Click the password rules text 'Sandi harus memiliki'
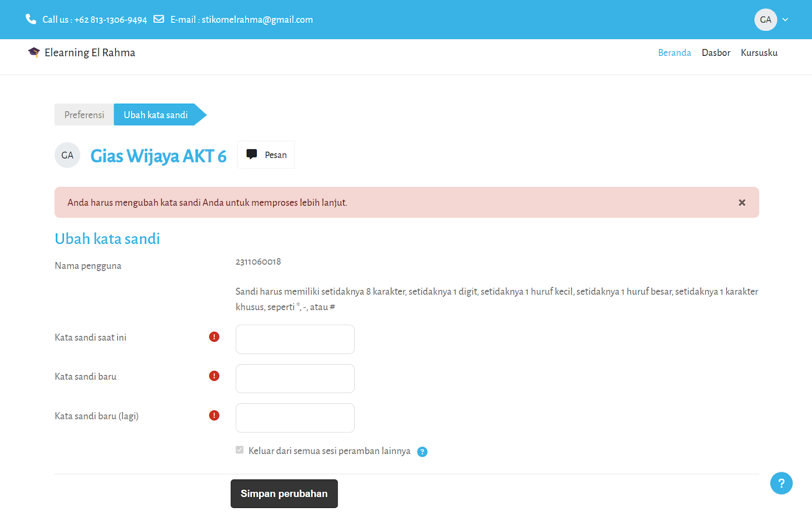Image resolution: width=812 pixels, height=515 pixels. 497,299
